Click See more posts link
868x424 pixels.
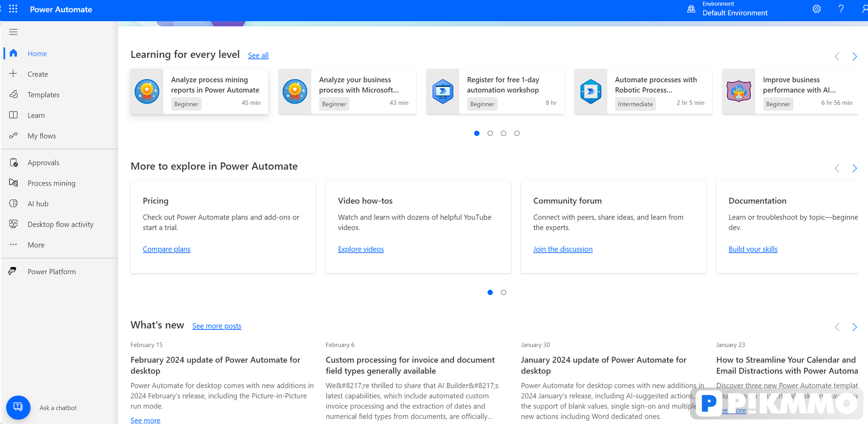(217, 326)
